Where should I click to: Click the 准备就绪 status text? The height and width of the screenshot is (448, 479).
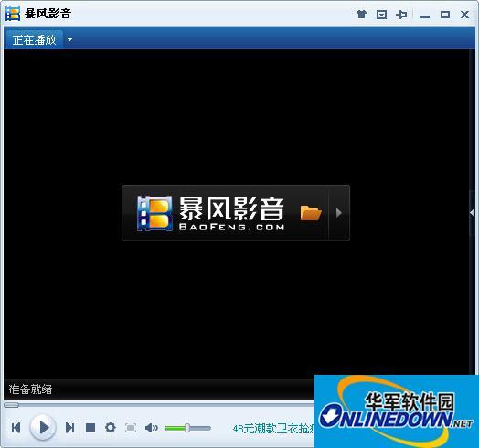point(30,389)
